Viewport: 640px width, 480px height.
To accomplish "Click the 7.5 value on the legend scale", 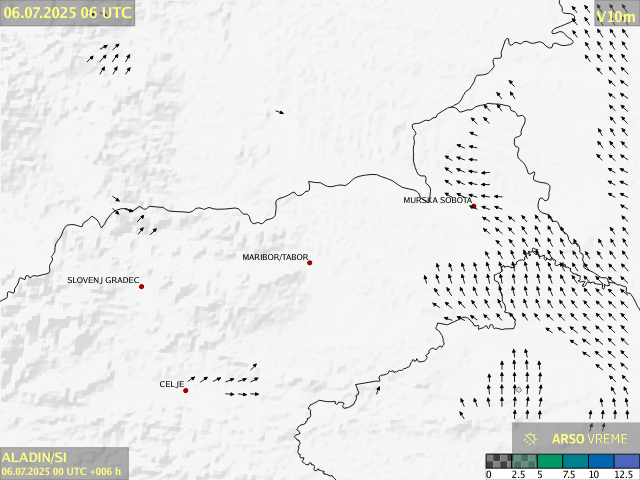I will [x=569, y=475].
